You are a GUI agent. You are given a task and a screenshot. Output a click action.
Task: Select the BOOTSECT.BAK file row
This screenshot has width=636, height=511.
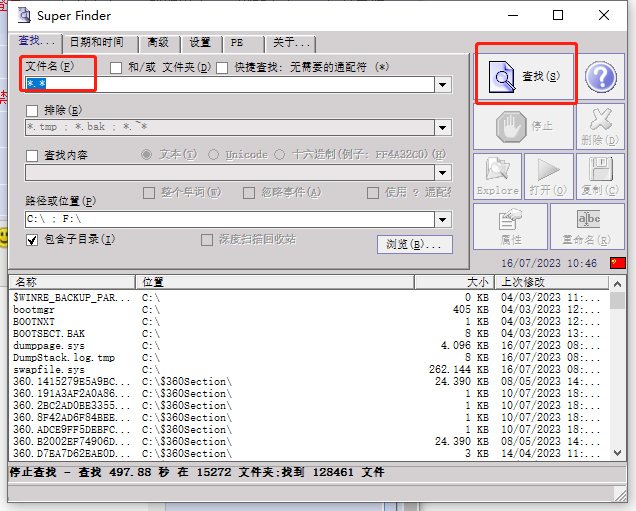[x=308, y=334]
